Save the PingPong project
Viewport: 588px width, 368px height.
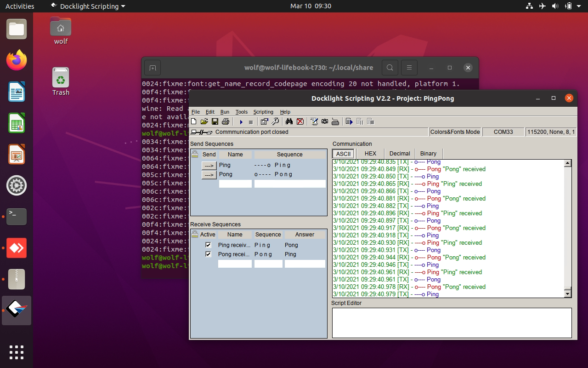click(215, 121)
